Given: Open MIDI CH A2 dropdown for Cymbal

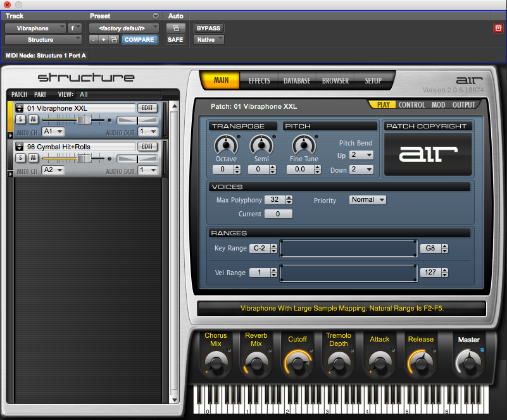Looking at the screenshot, I should pos(53,170).
